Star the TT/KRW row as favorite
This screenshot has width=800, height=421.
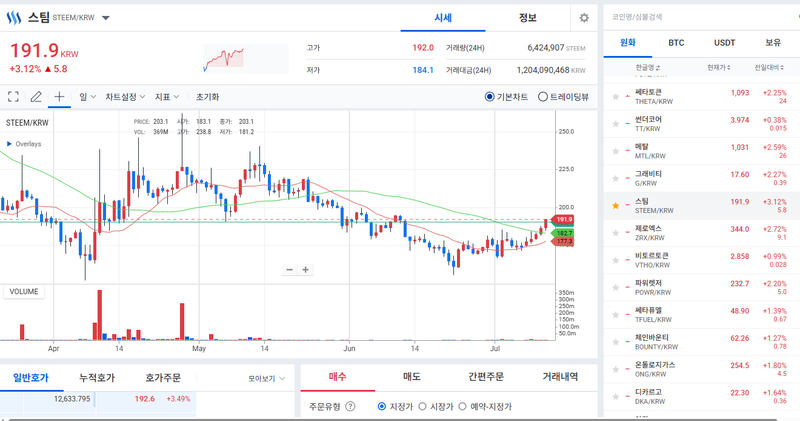pyautogui.click(x=616, y=124)
